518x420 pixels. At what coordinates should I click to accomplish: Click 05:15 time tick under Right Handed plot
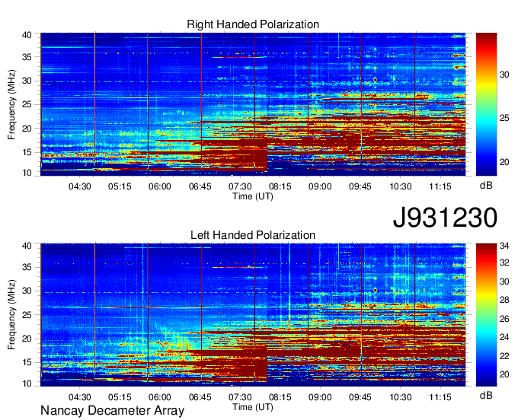120,186
